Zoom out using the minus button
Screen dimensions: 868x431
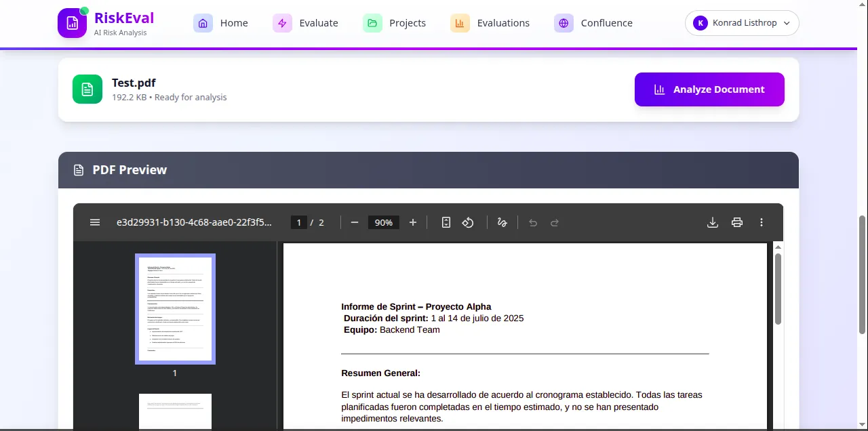[354, 222]
